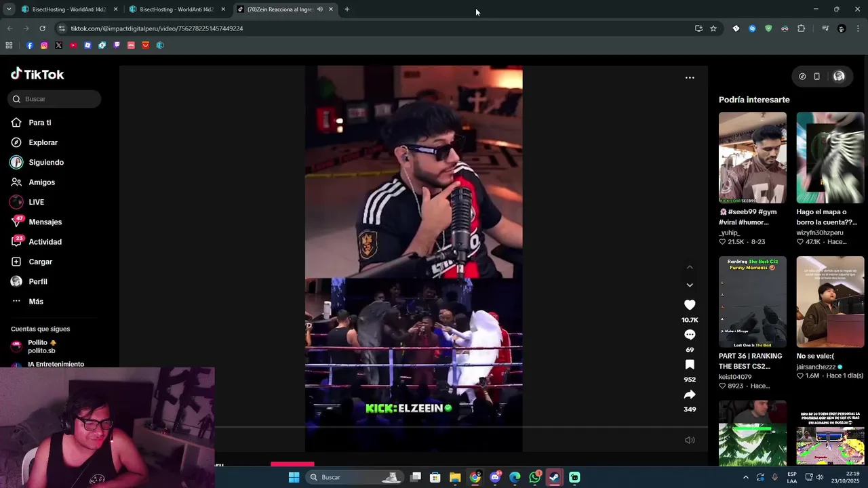Image resolution: width=868 pixels, height=488 pixels.
Task: Open Steam from the taskbar
Action: [x=554, y=477]
